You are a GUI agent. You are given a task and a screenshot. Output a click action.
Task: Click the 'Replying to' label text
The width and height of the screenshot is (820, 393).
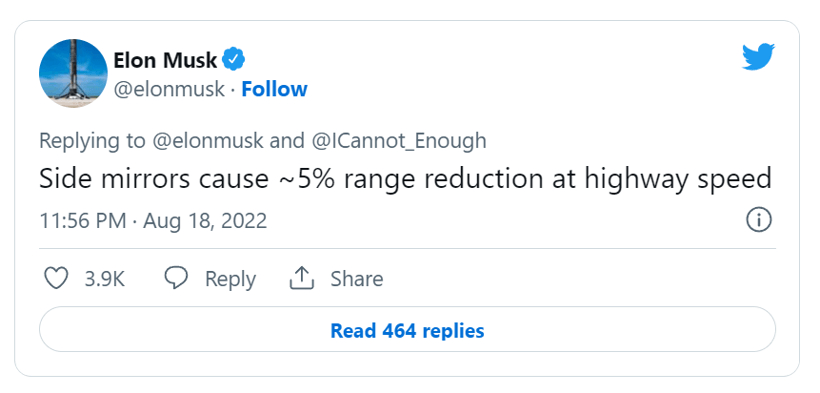tap(93, 141)
